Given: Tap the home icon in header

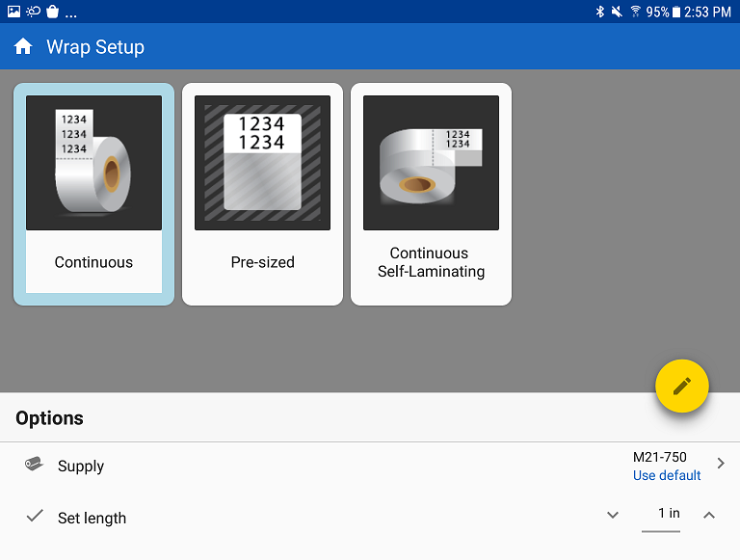Looking at the screenshot, I should (x=23, y=46).
